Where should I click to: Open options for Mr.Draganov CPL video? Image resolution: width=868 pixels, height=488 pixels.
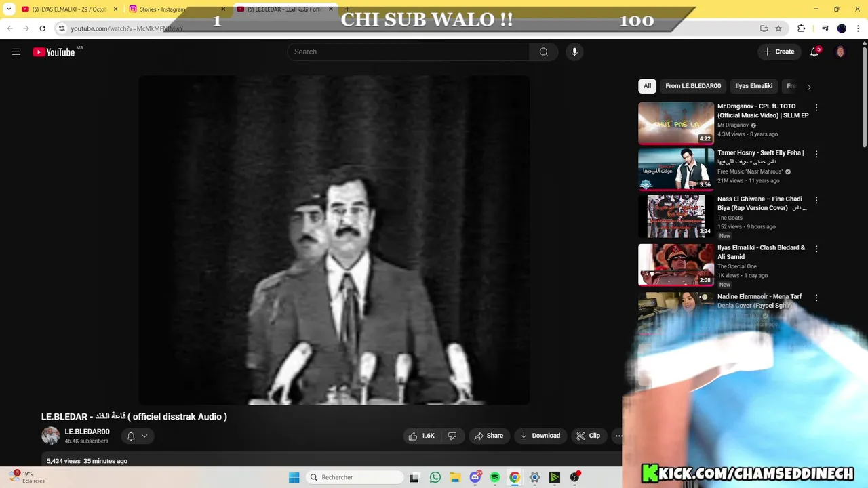[x=816, y=108]
